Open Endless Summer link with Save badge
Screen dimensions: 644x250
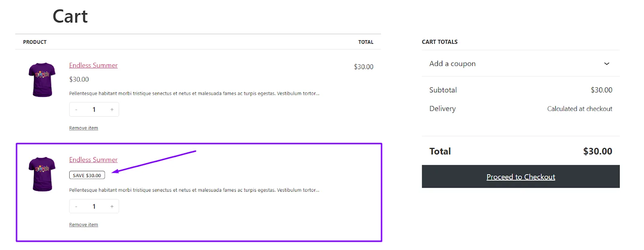point(93,160)
